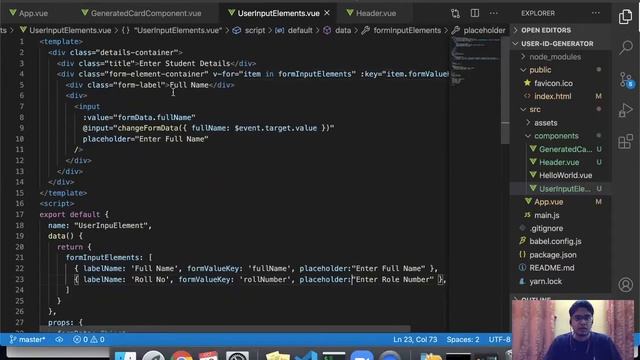The height and width of the screenshot is (360, 640).
Task: Click the open changes compare icon
Action: click(x=456, y=13)
